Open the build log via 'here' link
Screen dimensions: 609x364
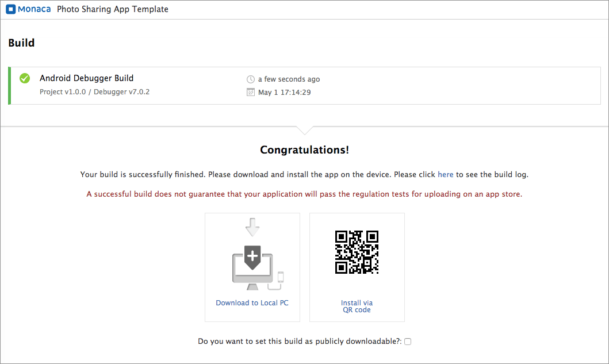point(446,174)
